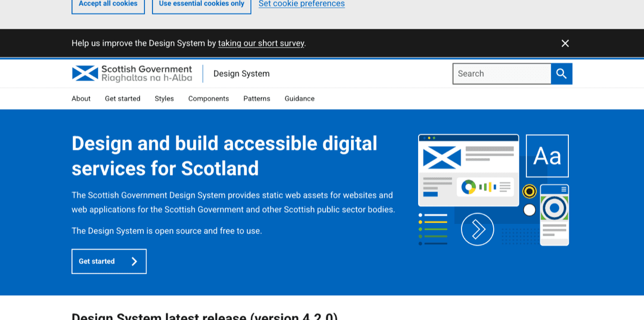Viewport: 644px width, 320px height.
Task: Click the Design System site title
Action: click(241, 74)
